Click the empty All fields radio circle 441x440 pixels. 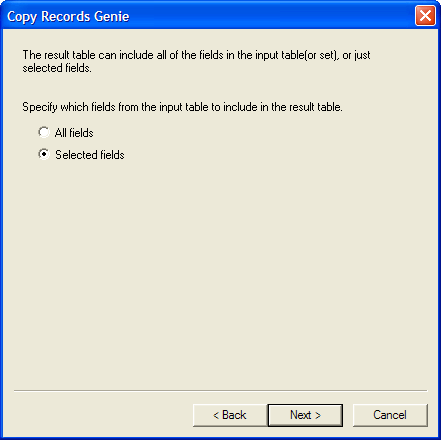[44, 132]
